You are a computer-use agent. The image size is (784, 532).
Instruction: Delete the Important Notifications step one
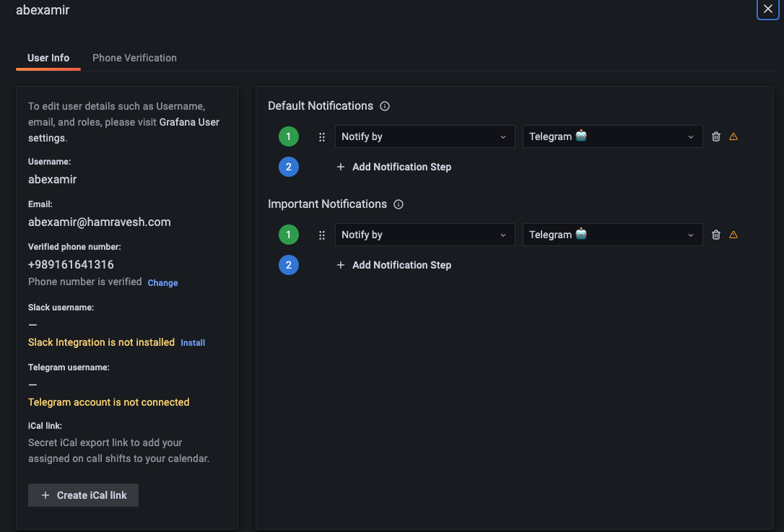pyautogui.click(x=715, y=235)
